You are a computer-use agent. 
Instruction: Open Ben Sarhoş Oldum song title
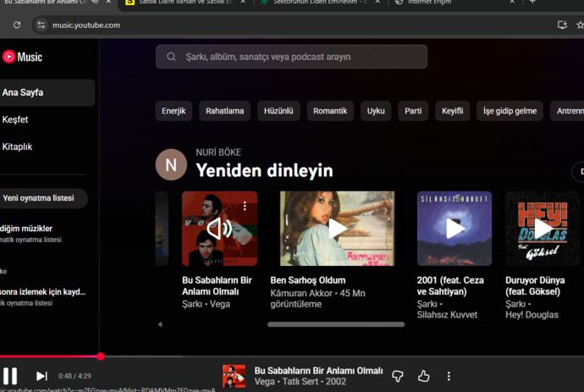307,280
